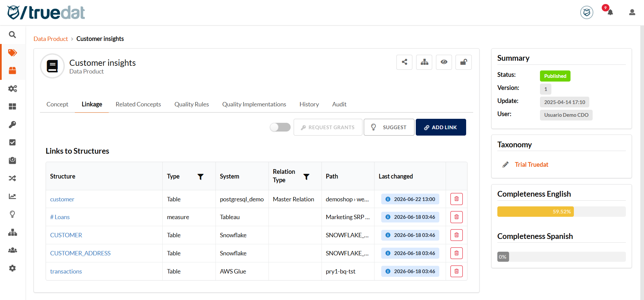
Task: Open the Type column filter
Action: point(200,177)
